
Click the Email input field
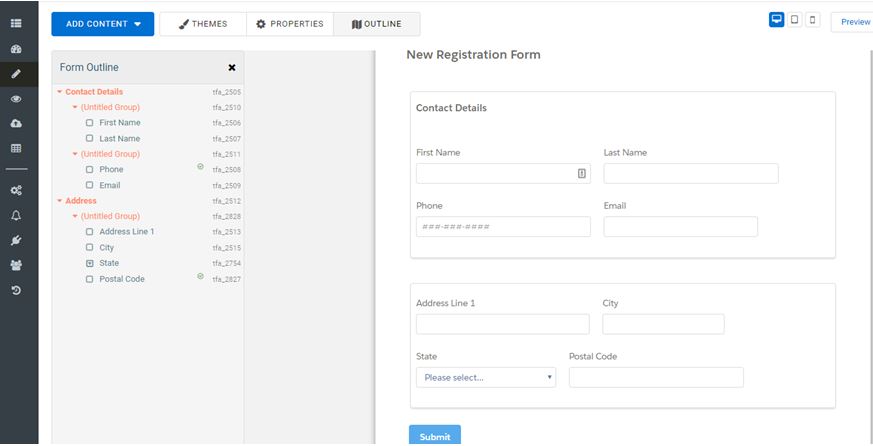pyautogui.click(x=680, y=227)
